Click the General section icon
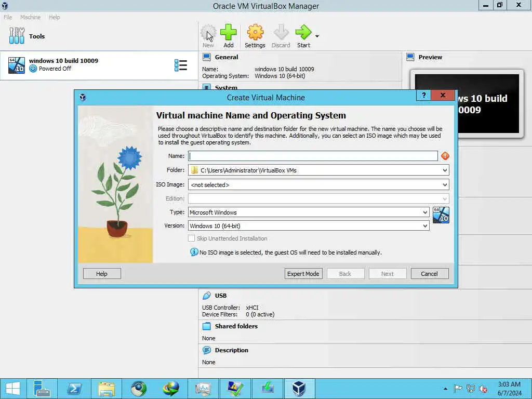 (206, 57)
